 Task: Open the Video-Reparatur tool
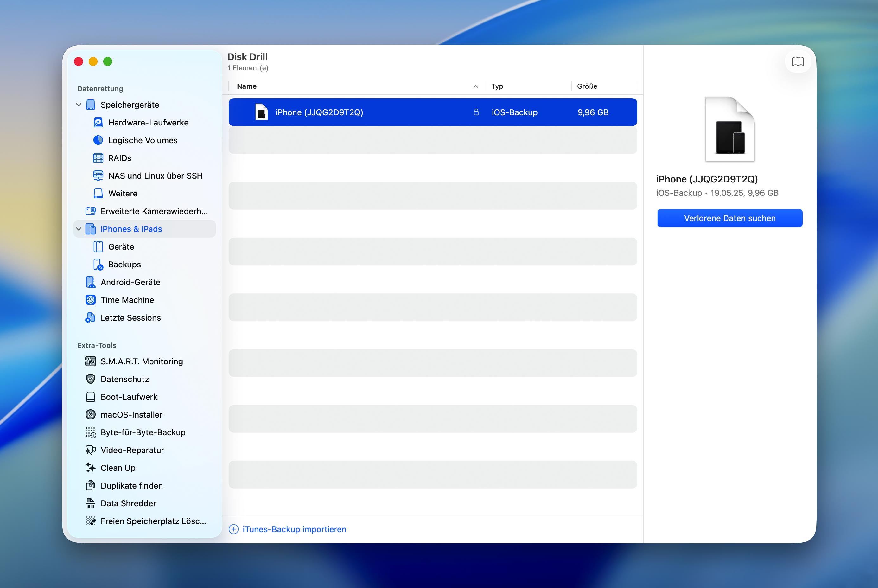tap(132, 450)
